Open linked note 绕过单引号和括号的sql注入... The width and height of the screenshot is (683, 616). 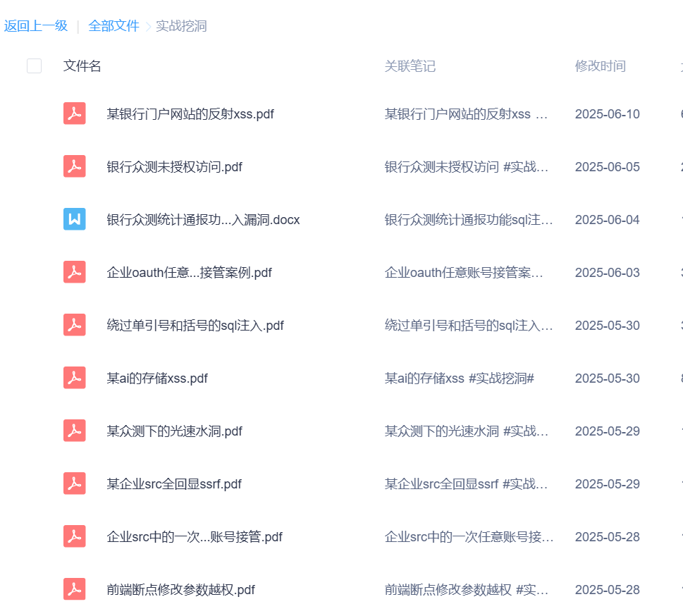click(469, 325)
